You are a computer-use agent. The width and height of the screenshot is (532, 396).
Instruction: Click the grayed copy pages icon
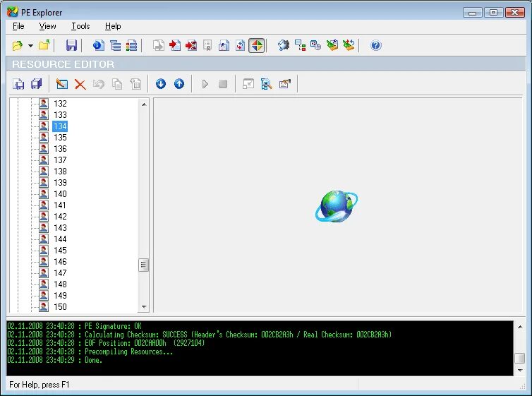coord(117,84)
